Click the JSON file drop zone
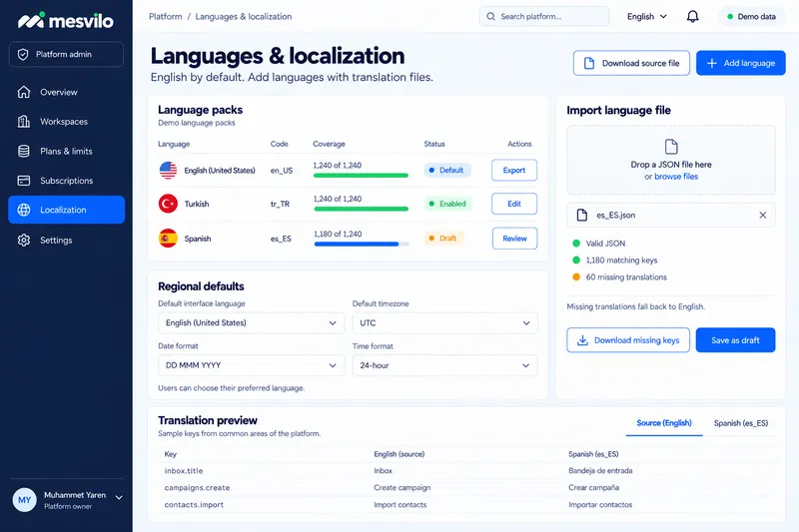799x532 pixels. tap(671, 160)
